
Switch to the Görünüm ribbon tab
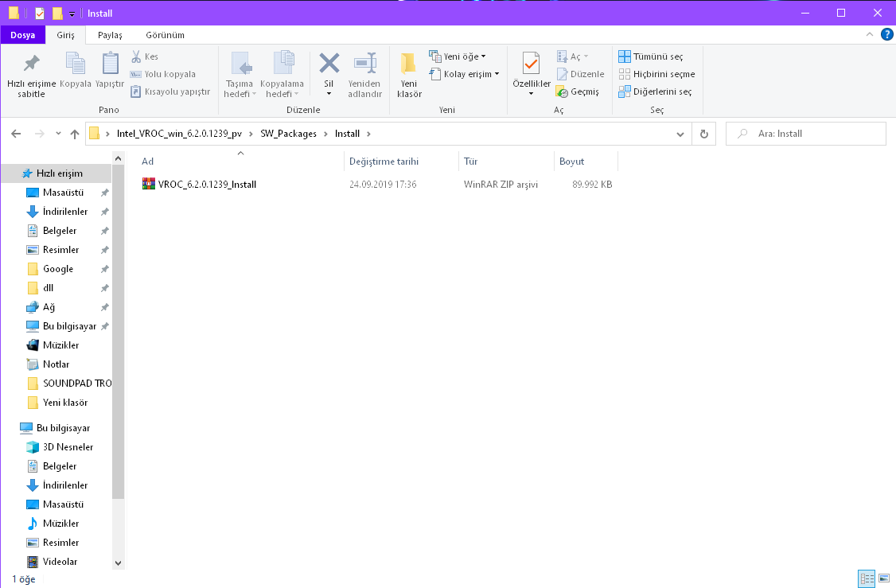point(166,35)
